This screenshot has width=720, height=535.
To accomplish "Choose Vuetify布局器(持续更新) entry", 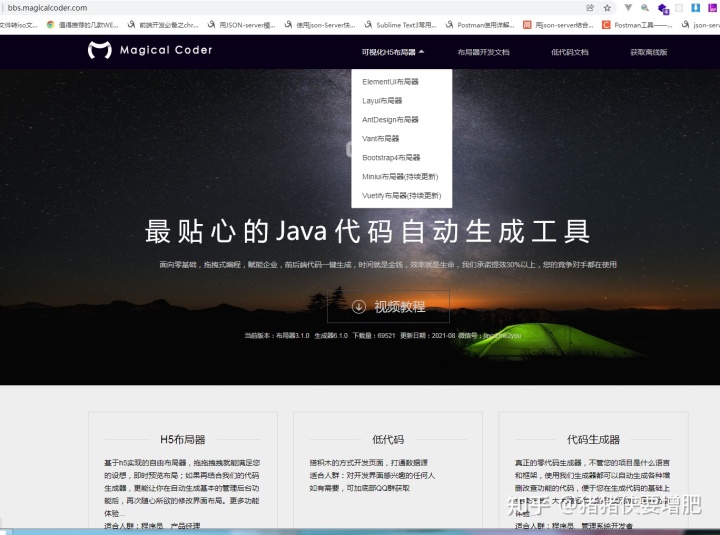I will (401, 196).
